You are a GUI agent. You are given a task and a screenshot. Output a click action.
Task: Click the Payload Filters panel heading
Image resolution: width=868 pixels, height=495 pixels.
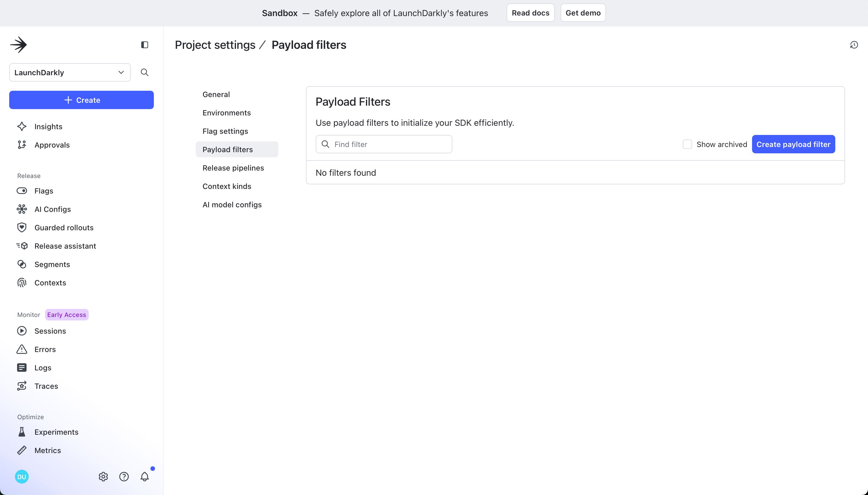[353, 102]
